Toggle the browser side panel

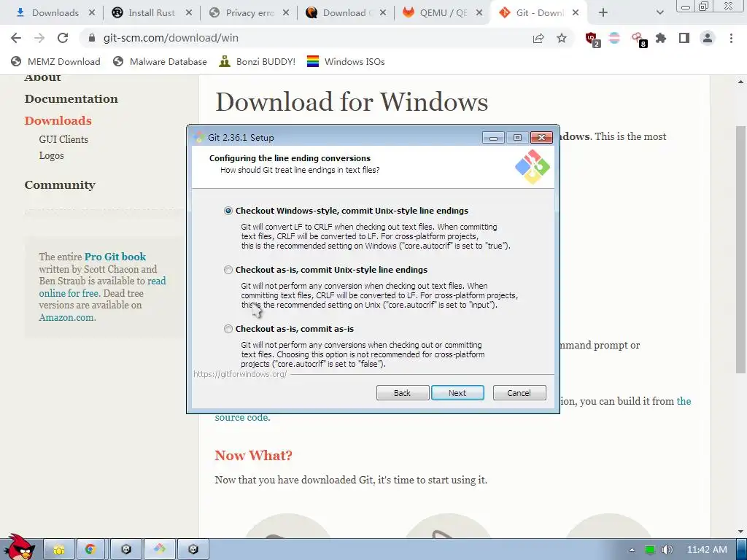tap(684, 38)
